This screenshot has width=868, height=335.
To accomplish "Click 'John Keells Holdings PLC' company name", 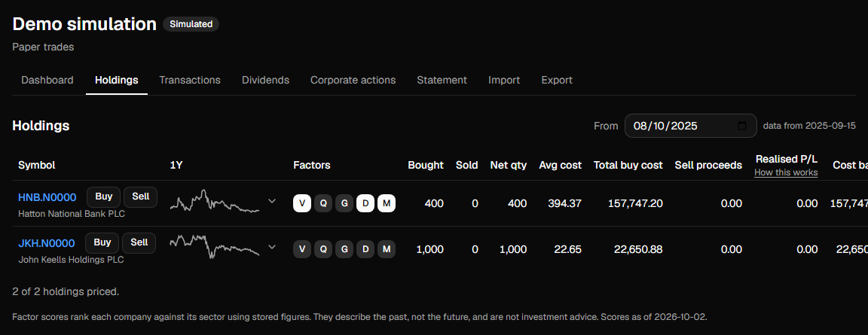I will pos(71,259).
